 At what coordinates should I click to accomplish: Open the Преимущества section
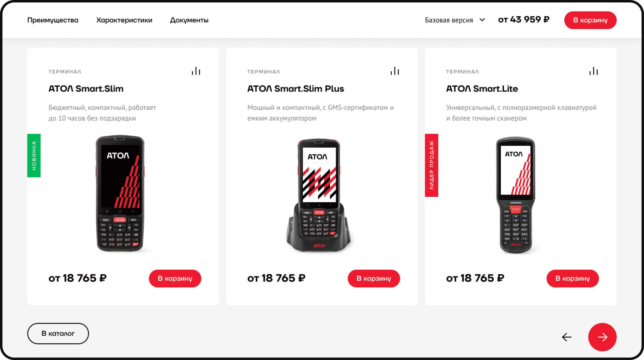pyautogui.click(x=53, y=20)
